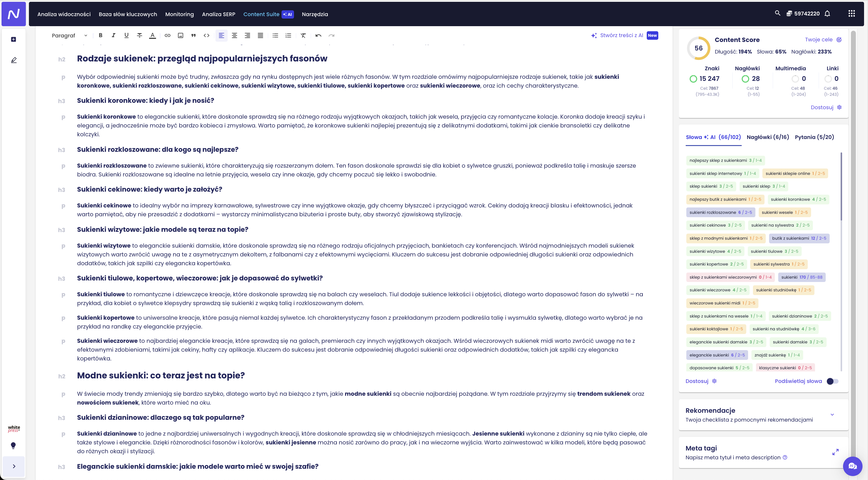
Task: Clear text formatting
Action: point(303,35)
